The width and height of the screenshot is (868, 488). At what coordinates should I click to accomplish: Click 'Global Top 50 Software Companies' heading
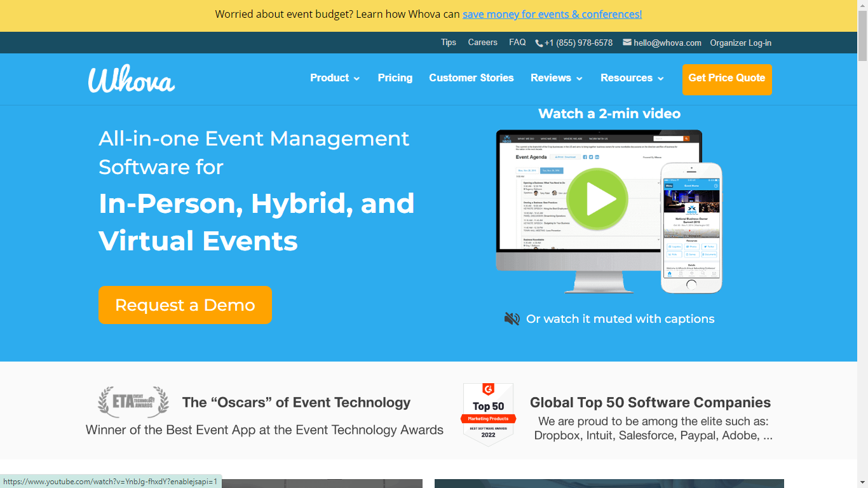pyautogui.click(x=650, y=402)
